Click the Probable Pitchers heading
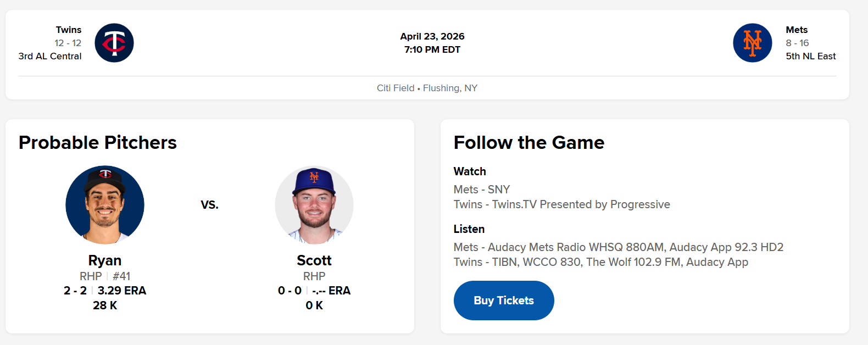The height and width of the screenshot is (345, 868). [98, 143]
